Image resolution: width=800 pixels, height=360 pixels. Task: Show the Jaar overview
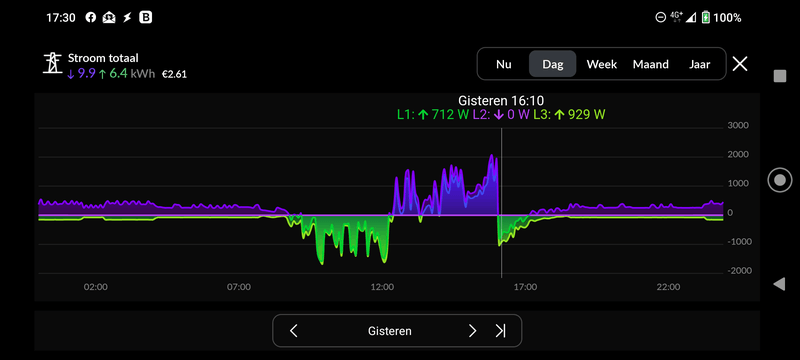pos(699,64)
